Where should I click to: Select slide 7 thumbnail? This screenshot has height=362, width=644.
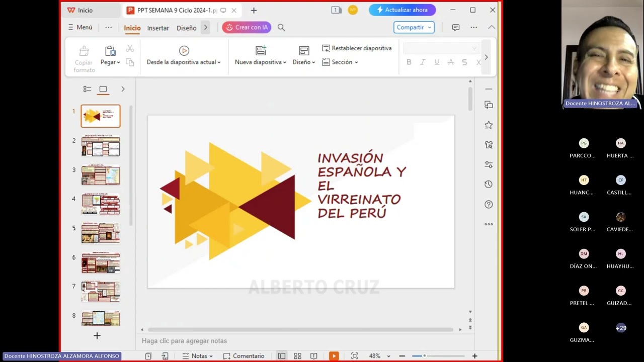[101, 292]
